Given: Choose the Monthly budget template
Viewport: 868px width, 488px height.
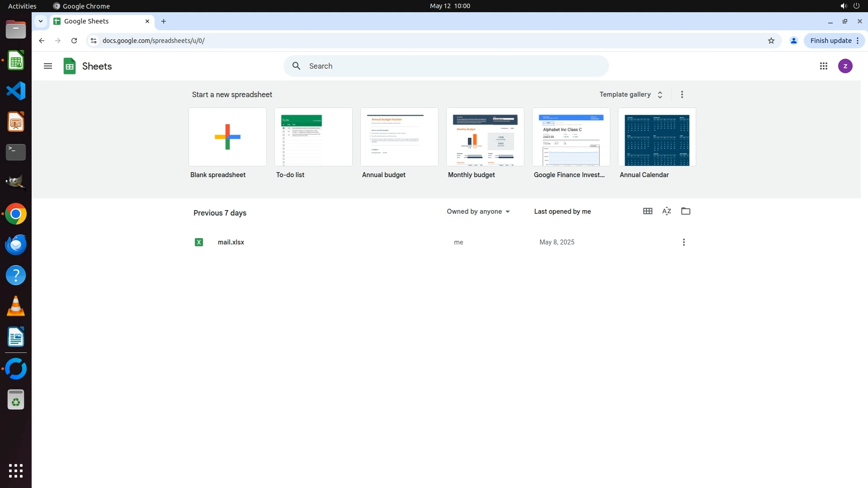Looking at the screenshot, I should pyautogui.click(x=485, y=137).
